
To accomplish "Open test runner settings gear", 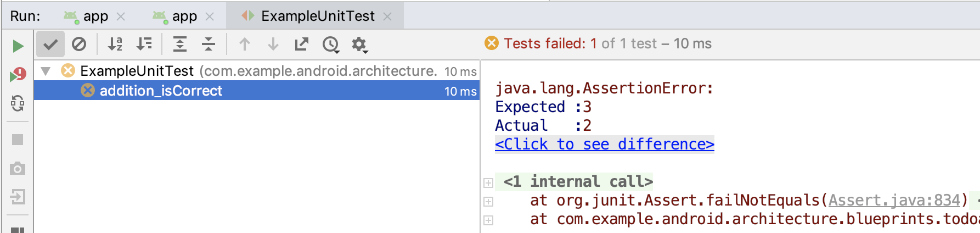I will click(x=359, y=45).
